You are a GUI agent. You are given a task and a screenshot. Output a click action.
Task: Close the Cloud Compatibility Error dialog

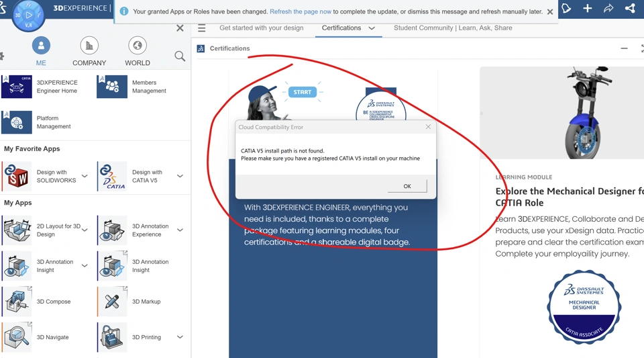(428, 127)
